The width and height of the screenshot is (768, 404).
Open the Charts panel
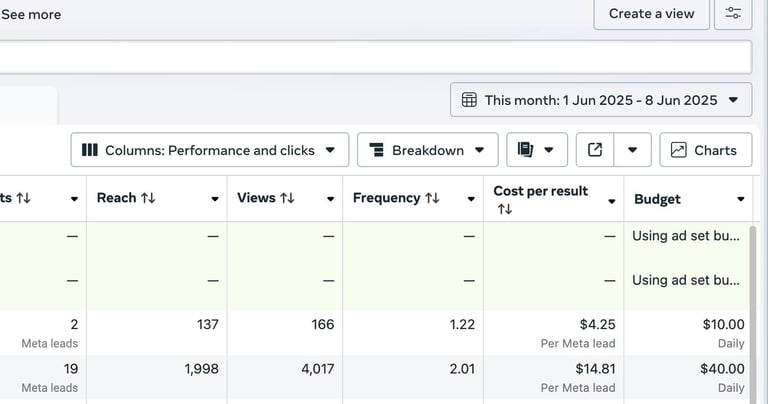click(x=704, y=150)
